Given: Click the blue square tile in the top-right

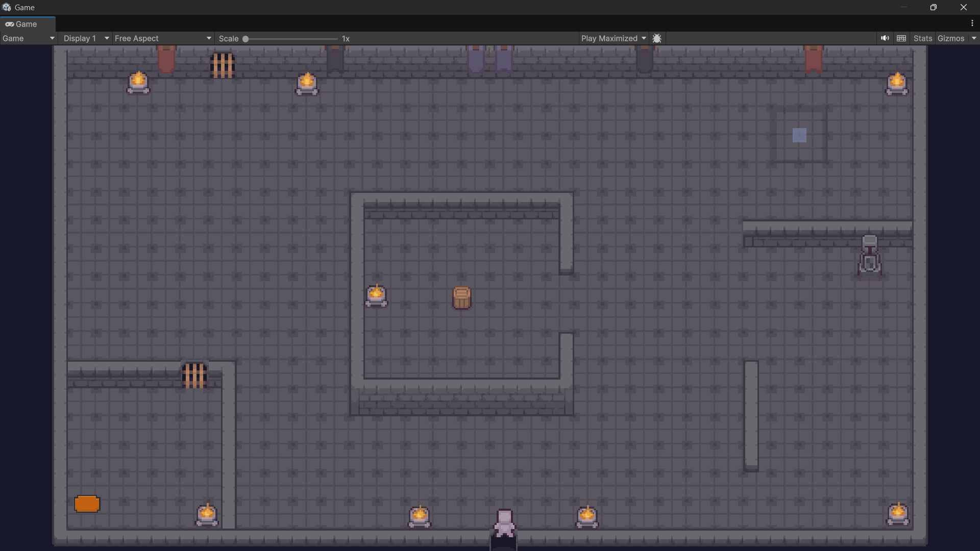Looking at the screenshot, I should coord(799,135).
